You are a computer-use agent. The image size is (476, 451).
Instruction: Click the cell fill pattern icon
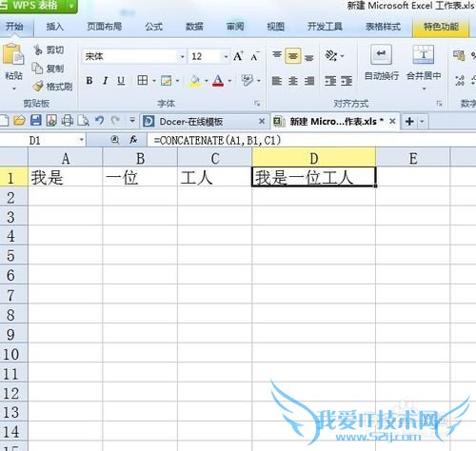pyautogui.click(x=167, y=81)
